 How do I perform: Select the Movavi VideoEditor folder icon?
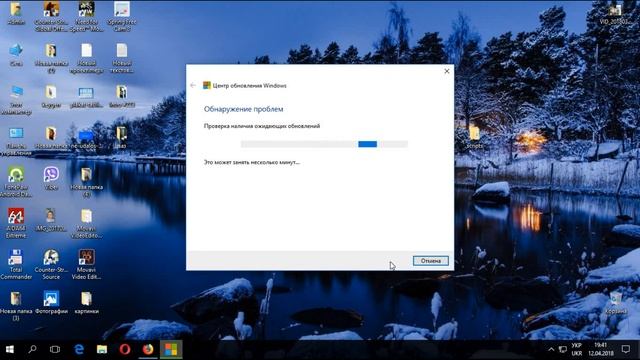coord(87,223)
